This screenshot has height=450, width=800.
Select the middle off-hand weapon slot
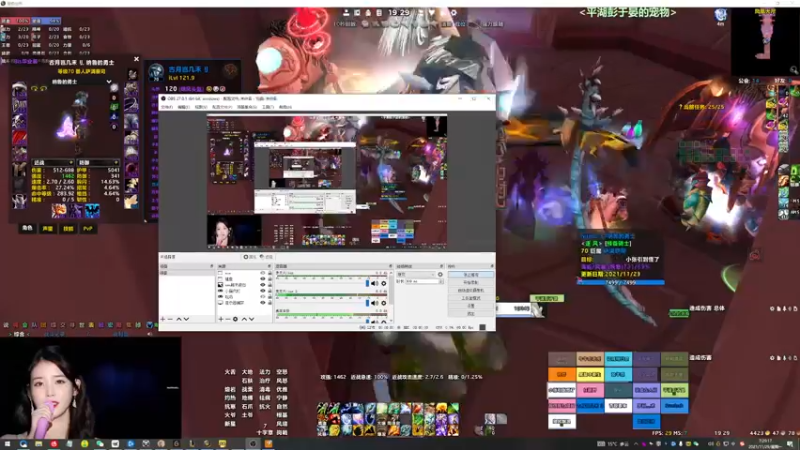tap(76, 211)
